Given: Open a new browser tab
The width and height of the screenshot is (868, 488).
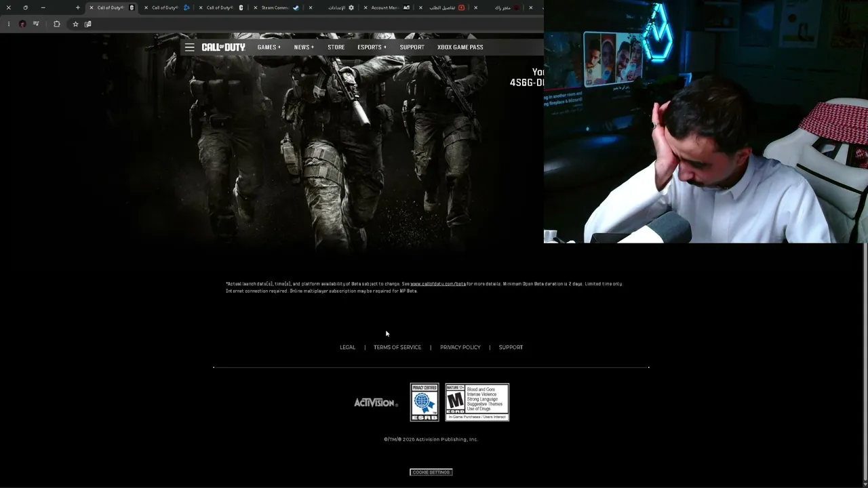Looking at the screenshot, I should pos(78,7).
